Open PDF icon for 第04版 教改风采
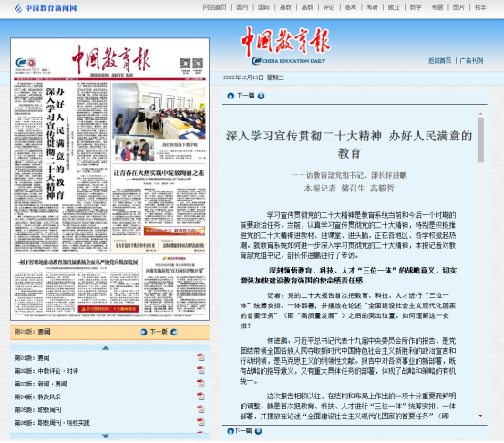Screen dimensions: 504x443 pos(201,396)
